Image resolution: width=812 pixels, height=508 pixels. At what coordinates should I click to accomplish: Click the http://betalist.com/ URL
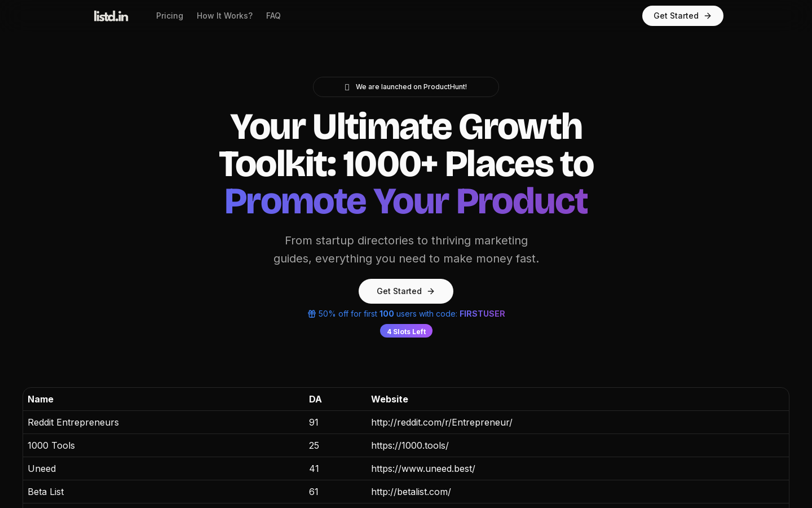click(x=411, y=492)
